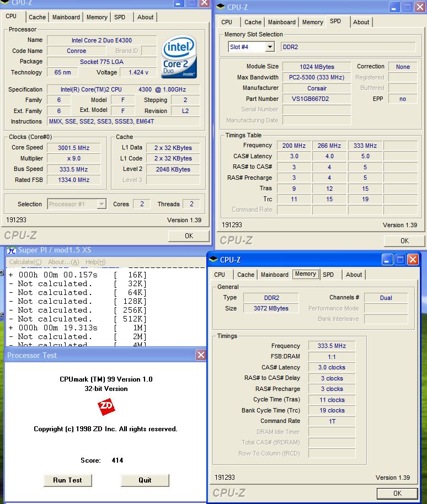Click the Command Rate value 1T
The width and height of the screenshot is (427, 504).
[x=332, y=421]
